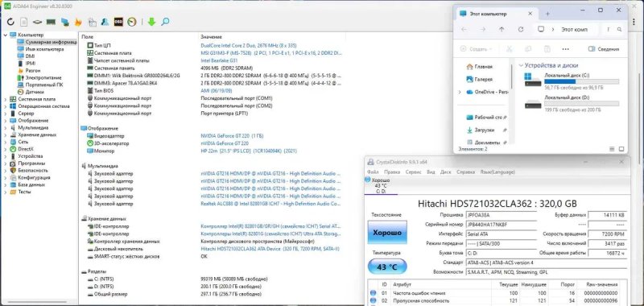Image resolution: width=644 pixels, height=306 pixels.
Task: Select База данных in the AIDA64 tree
Action: tap(31, 185)
